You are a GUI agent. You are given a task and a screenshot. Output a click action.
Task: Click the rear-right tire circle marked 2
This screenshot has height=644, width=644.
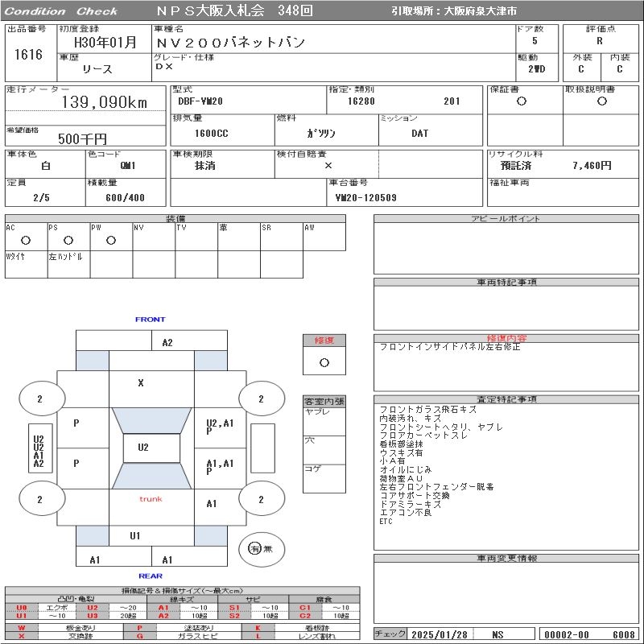click(262, 499)
